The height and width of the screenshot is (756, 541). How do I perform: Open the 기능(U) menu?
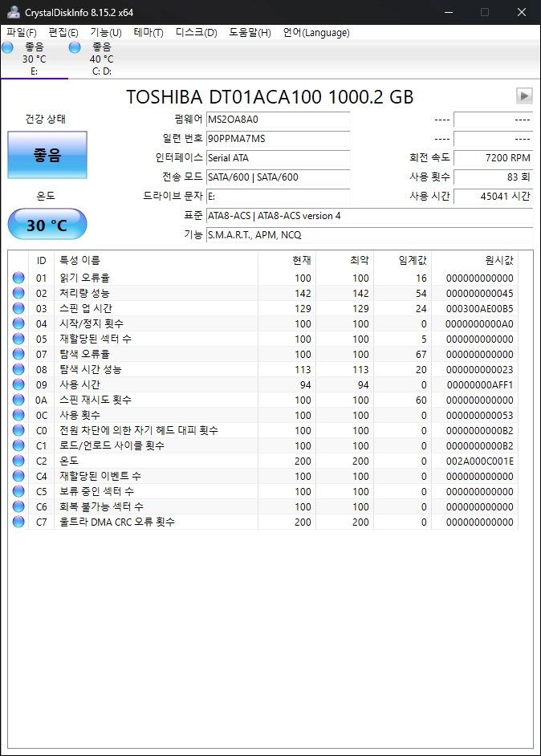coord(106,32)
